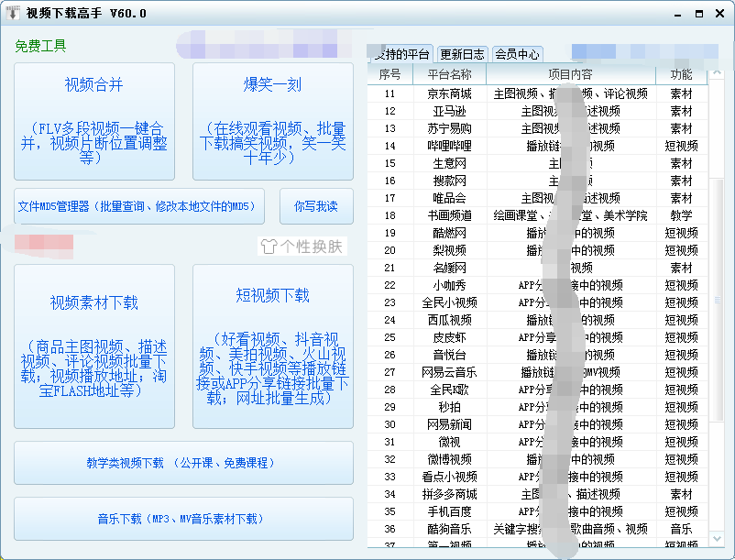Screen dimensions: 735x560
Task: Select 搜款网 row
Action: click(538, 181)
